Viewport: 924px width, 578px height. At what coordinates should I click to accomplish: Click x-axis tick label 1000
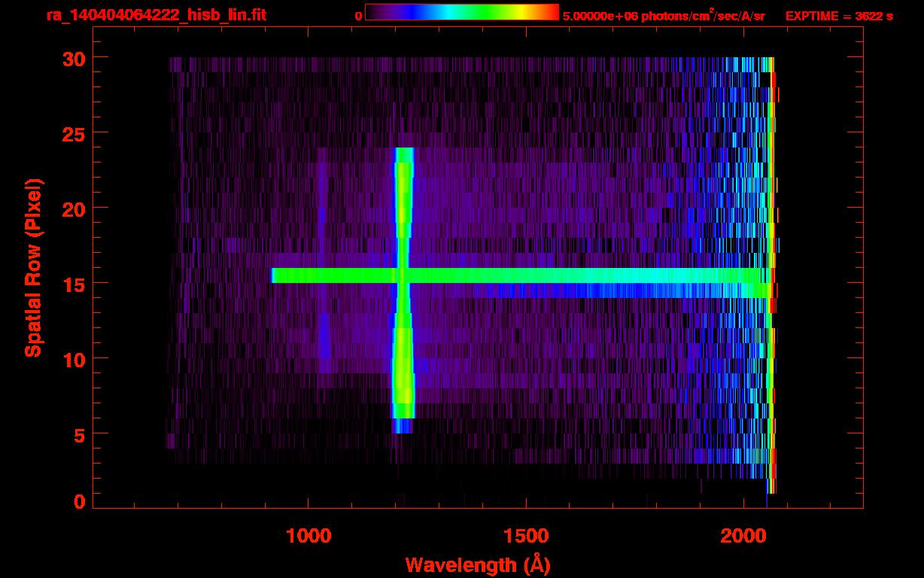pos(309,536)
